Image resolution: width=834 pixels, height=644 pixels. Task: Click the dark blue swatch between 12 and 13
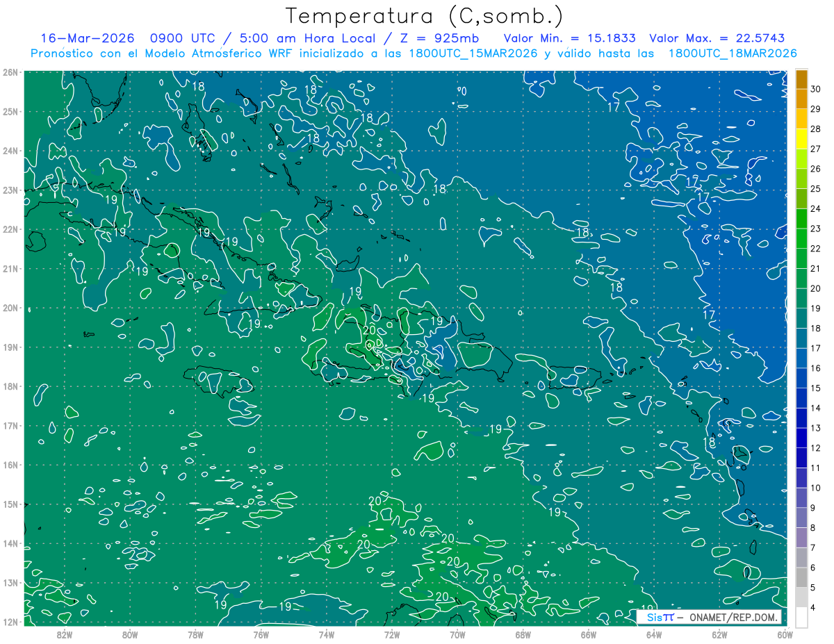click(x=801, y=438)
